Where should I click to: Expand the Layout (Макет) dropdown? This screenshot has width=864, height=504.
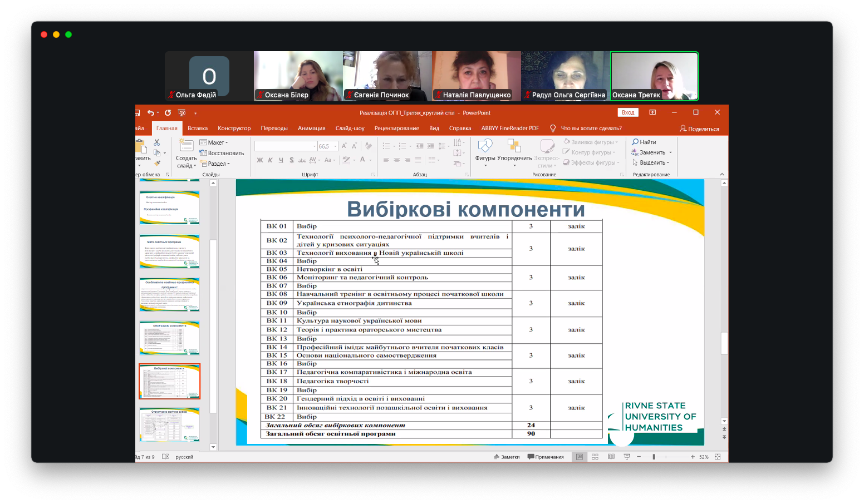click(214, 142)
